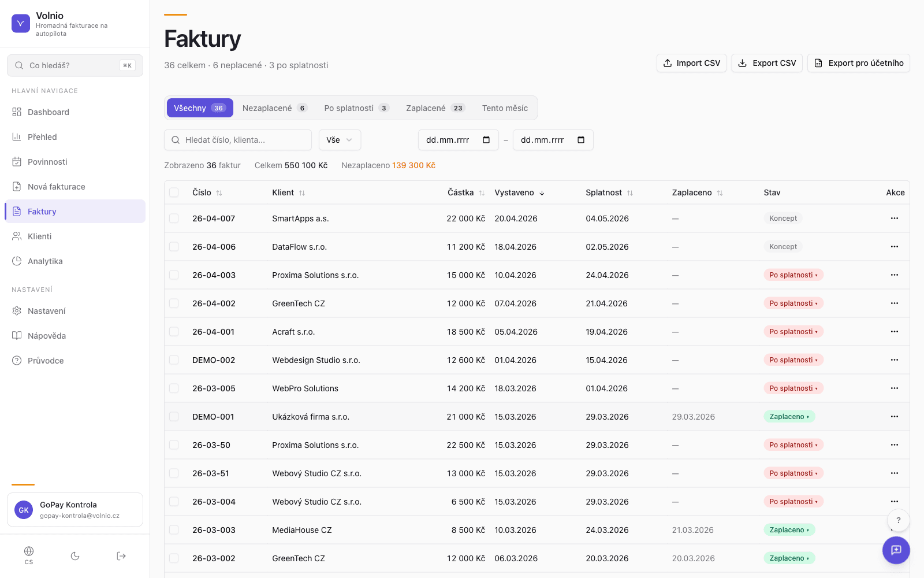
Task: Click the logout icon
Action: coord(121,556)
